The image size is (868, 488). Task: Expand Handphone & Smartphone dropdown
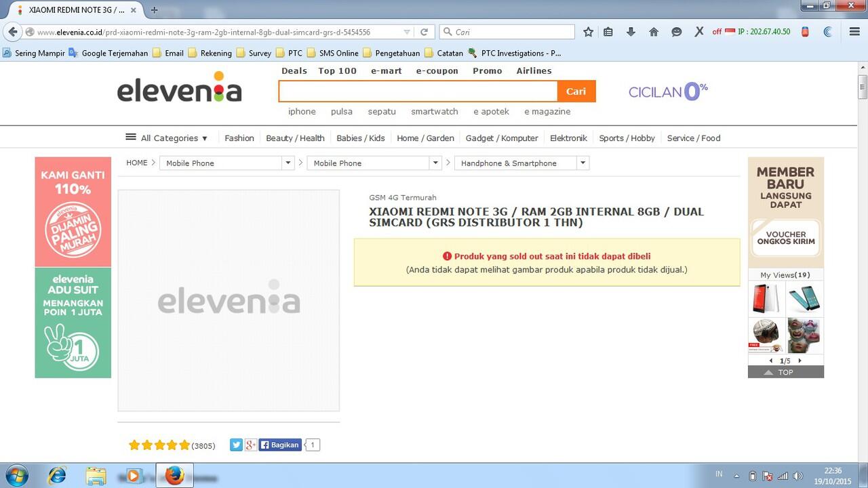[x=583, y=163]
